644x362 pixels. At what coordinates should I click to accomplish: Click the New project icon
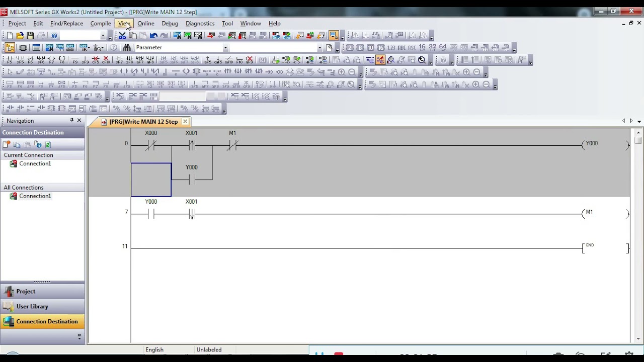10,35
